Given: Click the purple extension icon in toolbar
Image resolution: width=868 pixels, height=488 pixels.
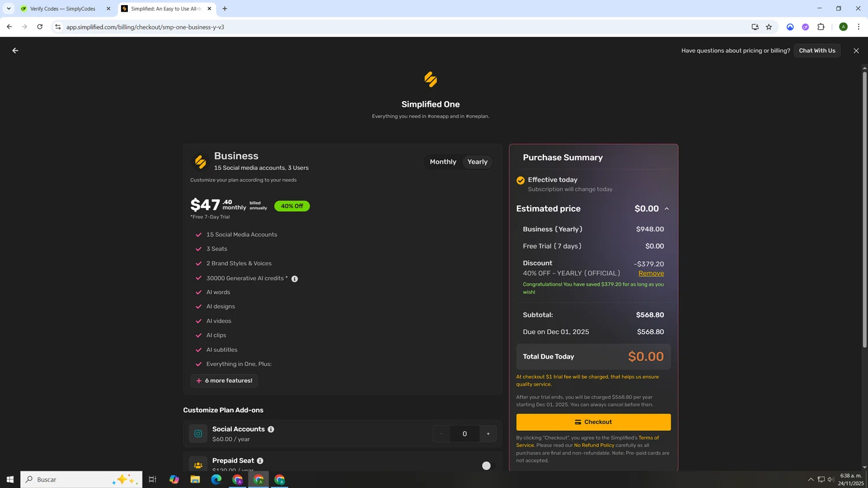Looking at the screenshot, I should click(805, 27).
